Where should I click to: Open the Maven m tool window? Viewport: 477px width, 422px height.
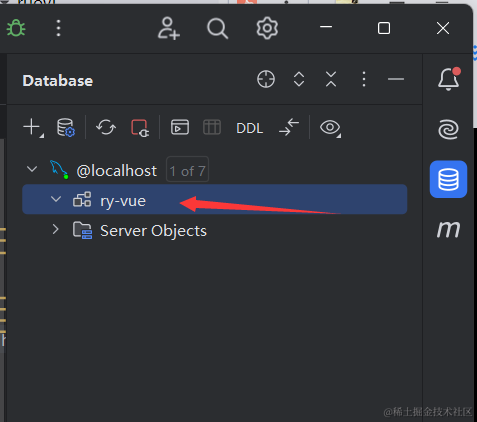tap(448, 229)
